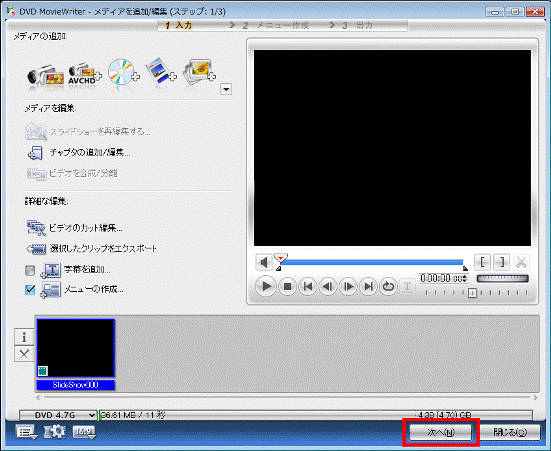
Task: Enable the 字幕を追加 checkbox
Action: point(30,270)
